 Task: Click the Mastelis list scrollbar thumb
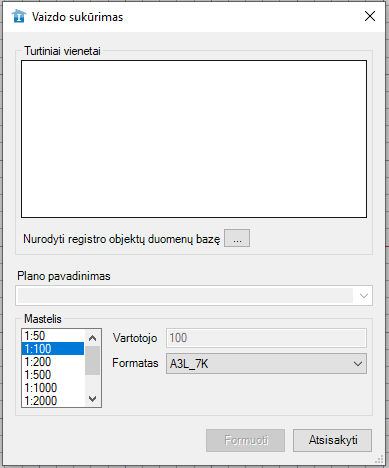tap(93, 360)
